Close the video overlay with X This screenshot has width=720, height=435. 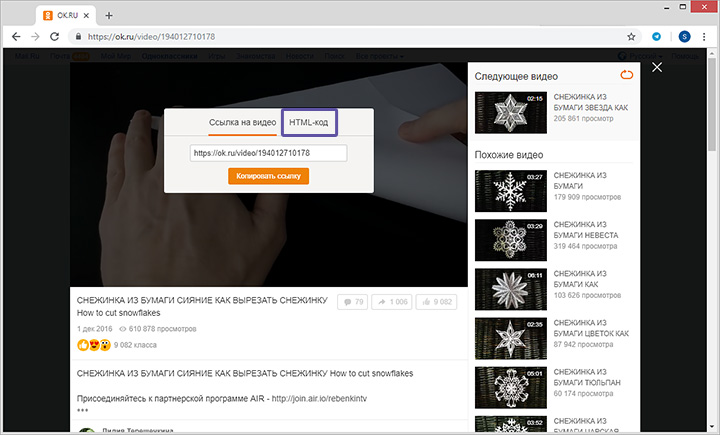657,67
